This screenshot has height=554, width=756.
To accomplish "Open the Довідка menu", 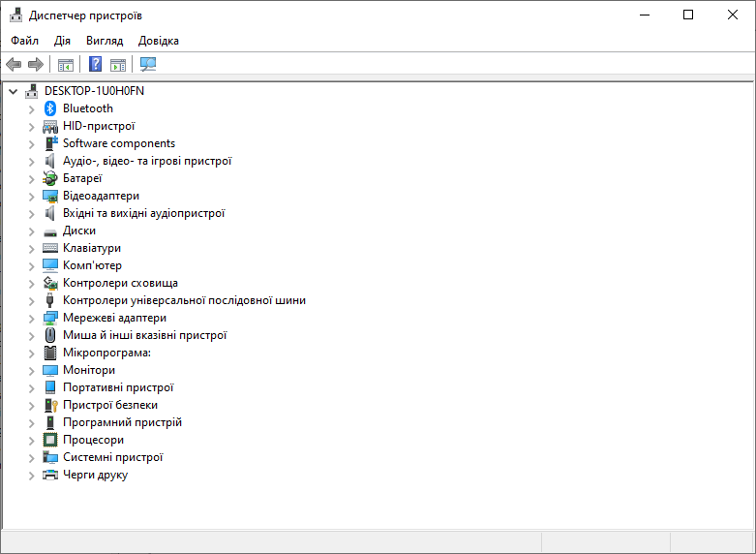I will pos(159,41).
